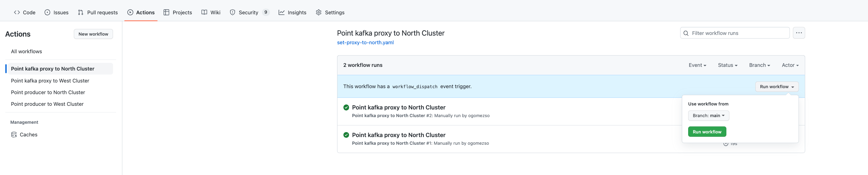Click success checkmark icon of run #1

coord(346,135)
